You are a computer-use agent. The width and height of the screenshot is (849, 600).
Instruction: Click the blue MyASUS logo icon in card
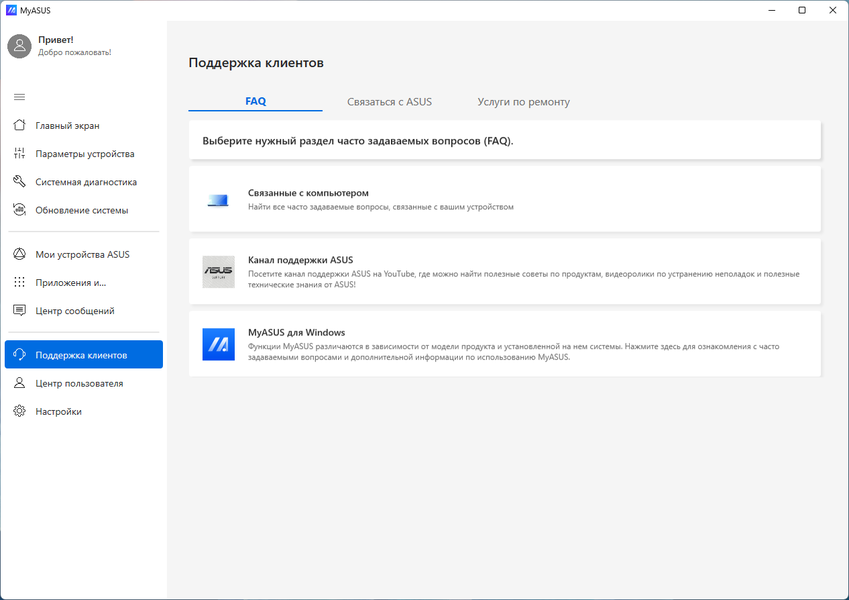218,344
